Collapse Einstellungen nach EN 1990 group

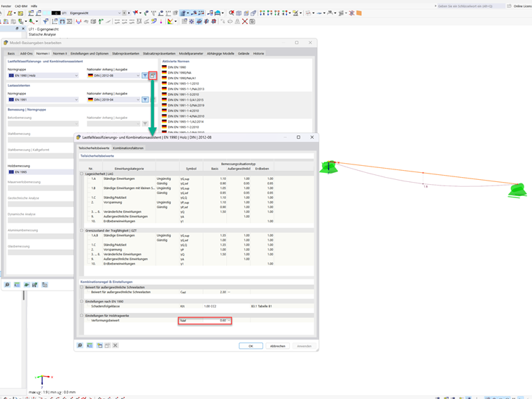click(x=81, y=301)
